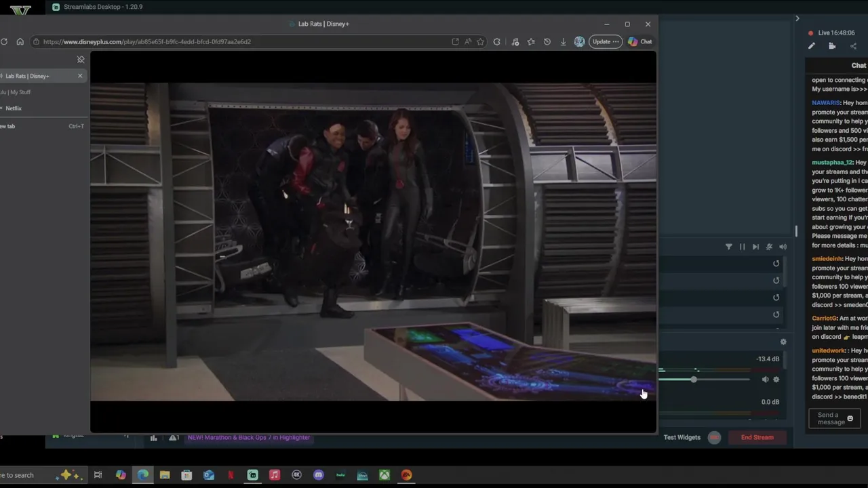This screenshot has width=868, height=488.
Task: Add Disney+ page to favorites star
Action: tap(480, 41)
